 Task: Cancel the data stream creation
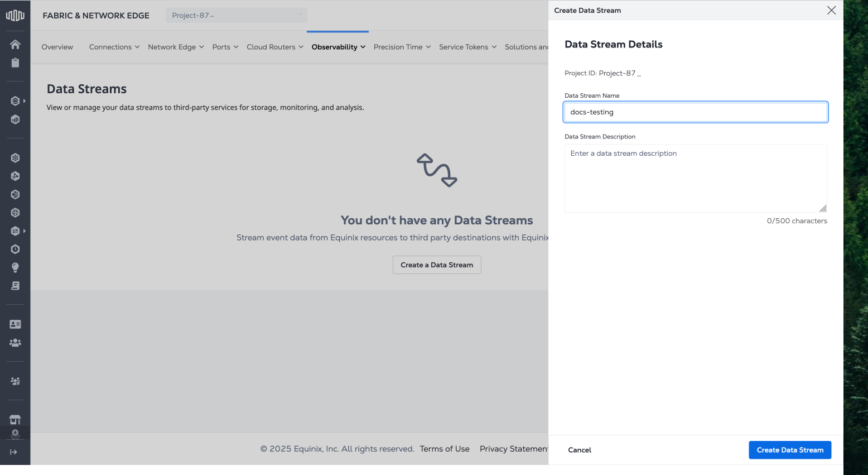(580, 450)
